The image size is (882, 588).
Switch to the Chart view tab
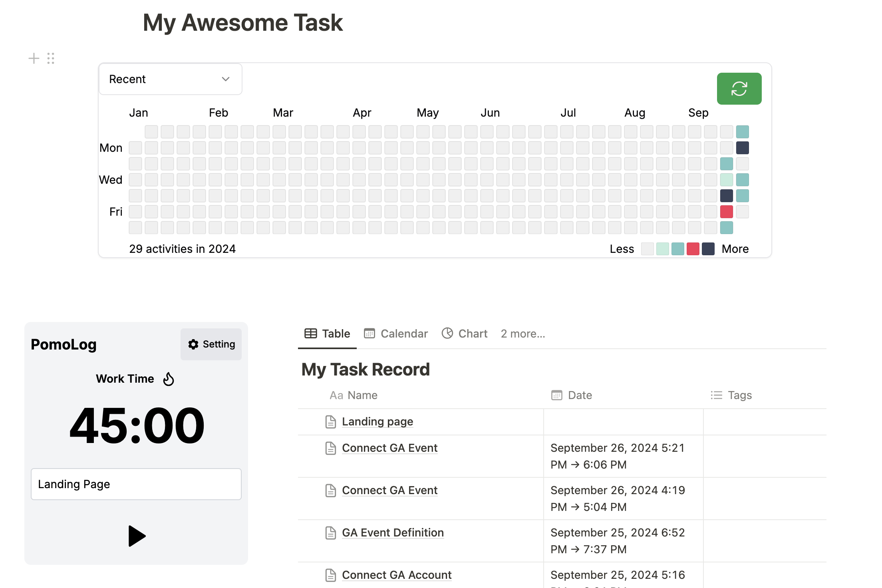click(x=465, y=334)
